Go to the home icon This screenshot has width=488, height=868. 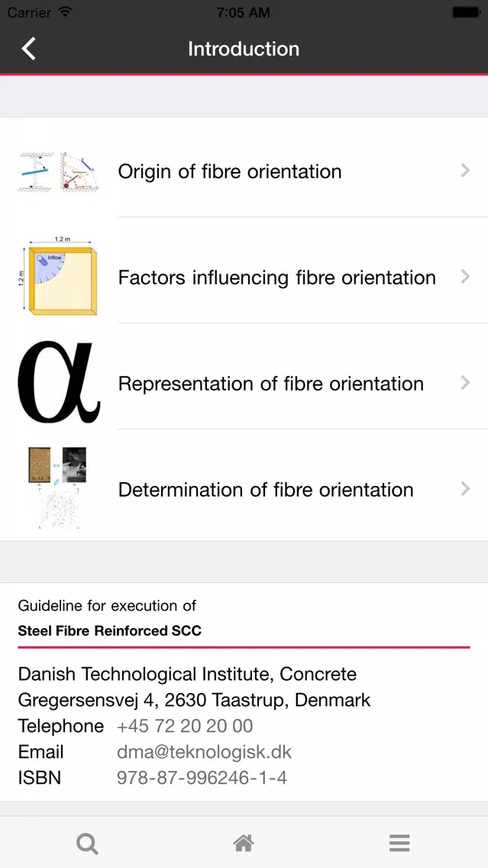tap(244, 843)
